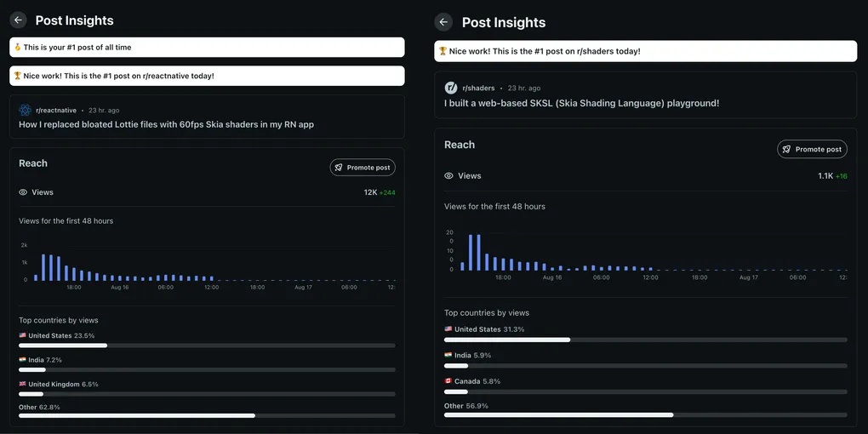Click the #1 post on r/reactnative today banner
Viewport: 868px width, 434px height.
207,76
